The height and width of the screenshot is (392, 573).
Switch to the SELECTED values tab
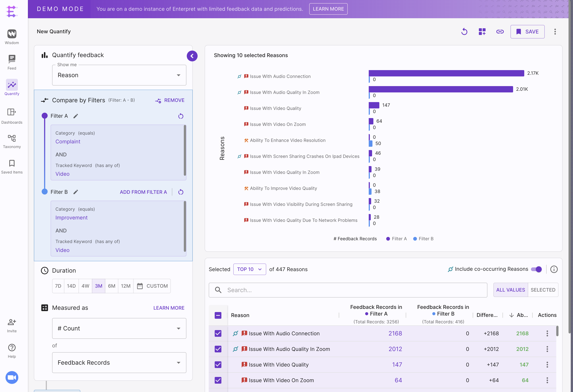pos(543,290)
